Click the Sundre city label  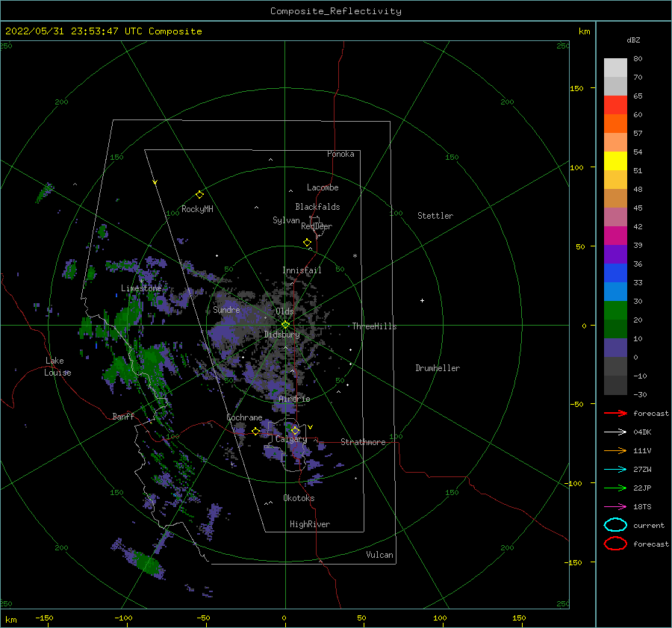pos(226,310)
